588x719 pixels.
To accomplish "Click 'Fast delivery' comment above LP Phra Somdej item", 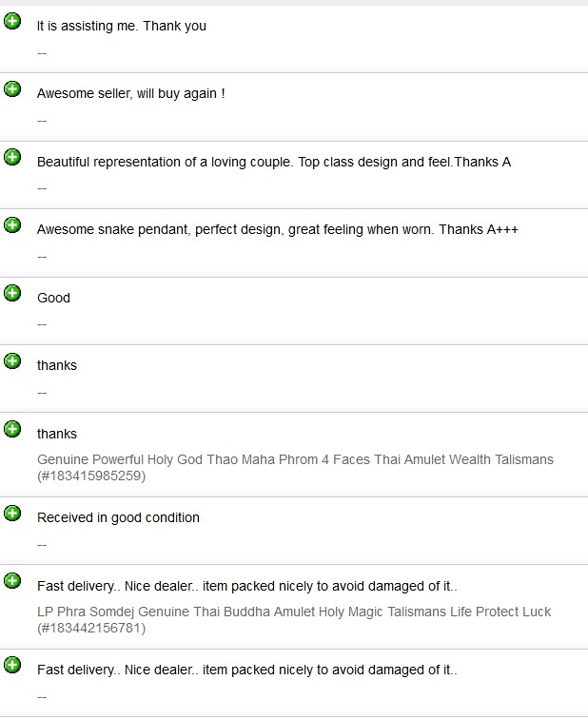I will click(x=246, y=586).
